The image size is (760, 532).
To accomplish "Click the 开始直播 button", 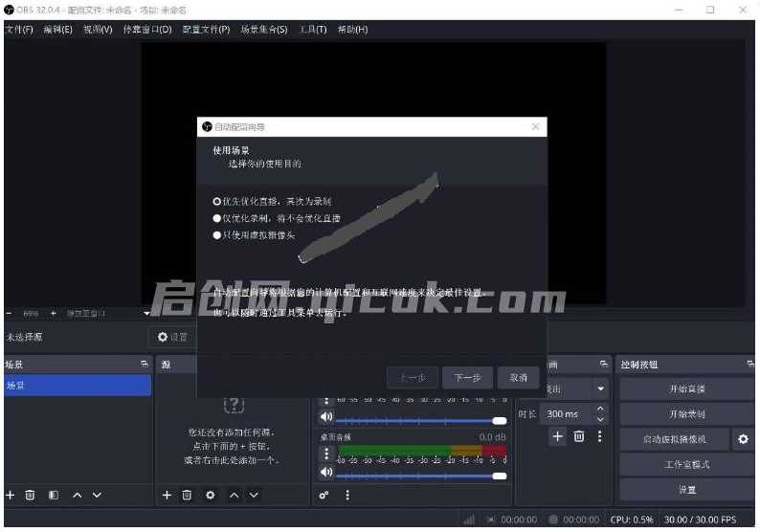I will [687, 389].
